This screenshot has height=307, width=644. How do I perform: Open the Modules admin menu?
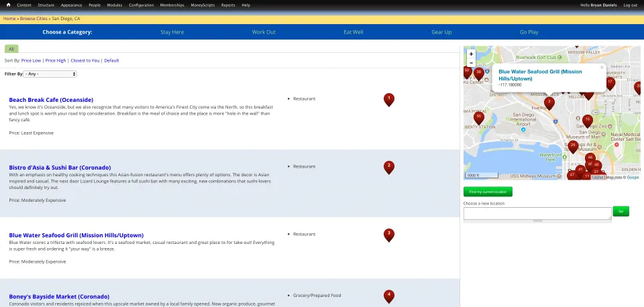[x=115, y=5]
